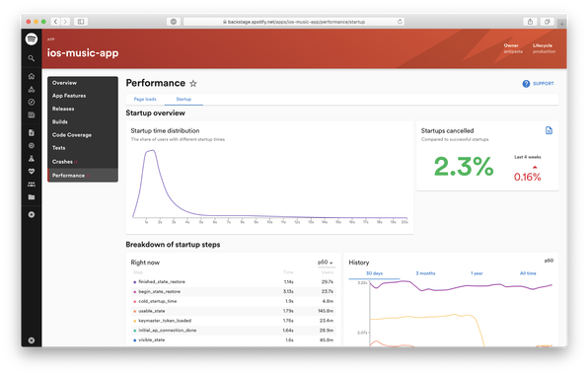Click the Spotify logo in the sidebar

[32, 39]
